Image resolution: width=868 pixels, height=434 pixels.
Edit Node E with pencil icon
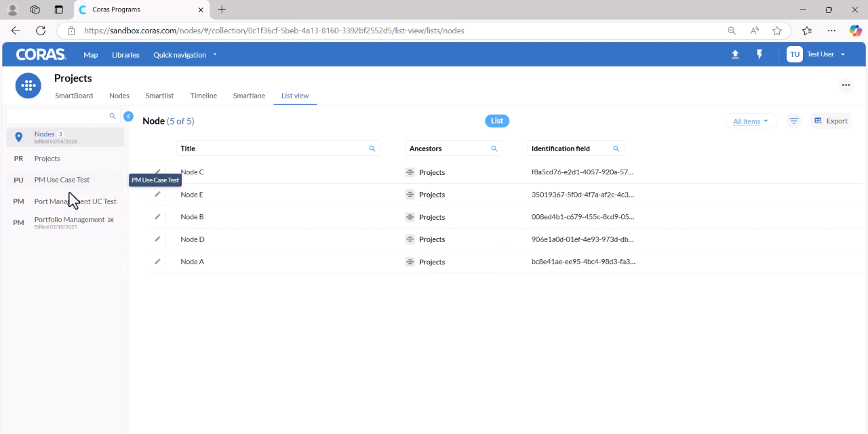coord(157,195)
